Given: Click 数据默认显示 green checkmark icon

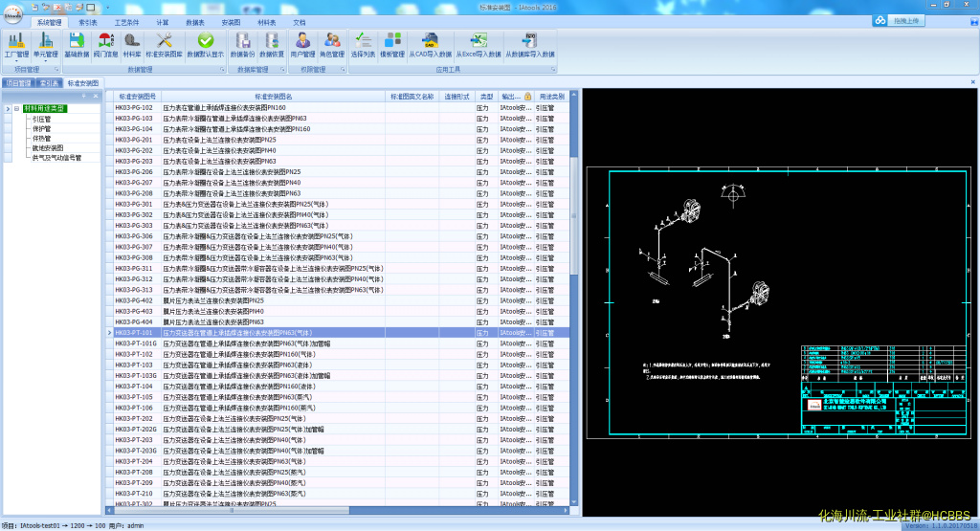Looking at the screenshot, I should tap(205, 41).
